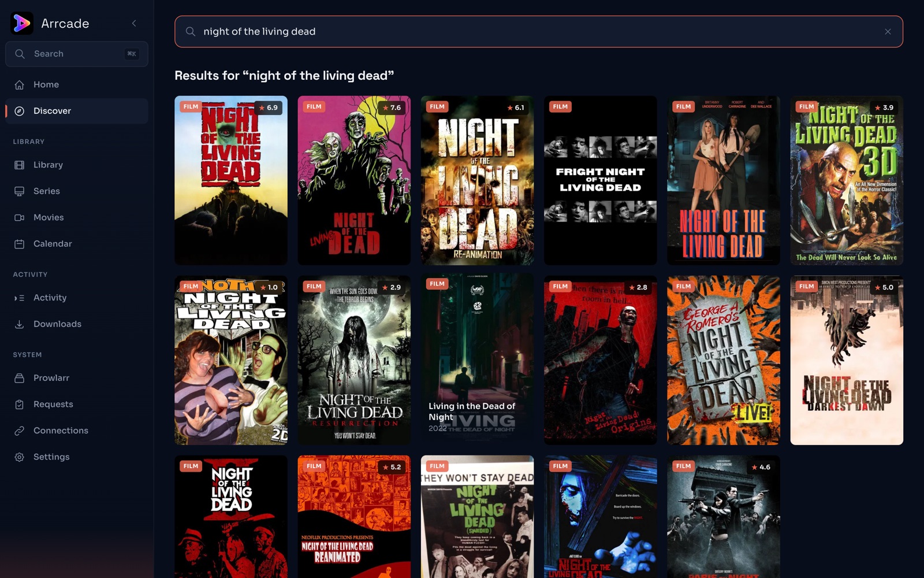Viewport: 924px width, 578px height.
Task: Open Living in the Dead of Night 2022
Action: 477,357
